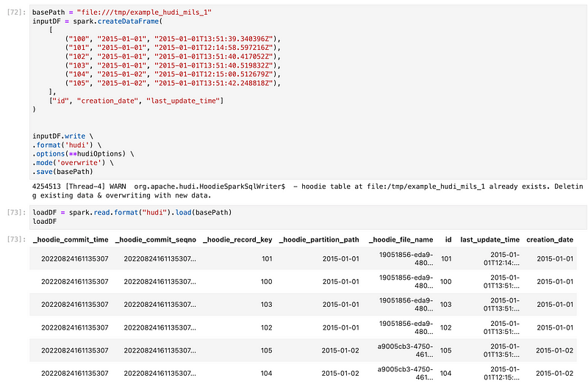Screen dimensions: 588x392
Task: Click the file name cell in record 105 row
Action: 405,350
